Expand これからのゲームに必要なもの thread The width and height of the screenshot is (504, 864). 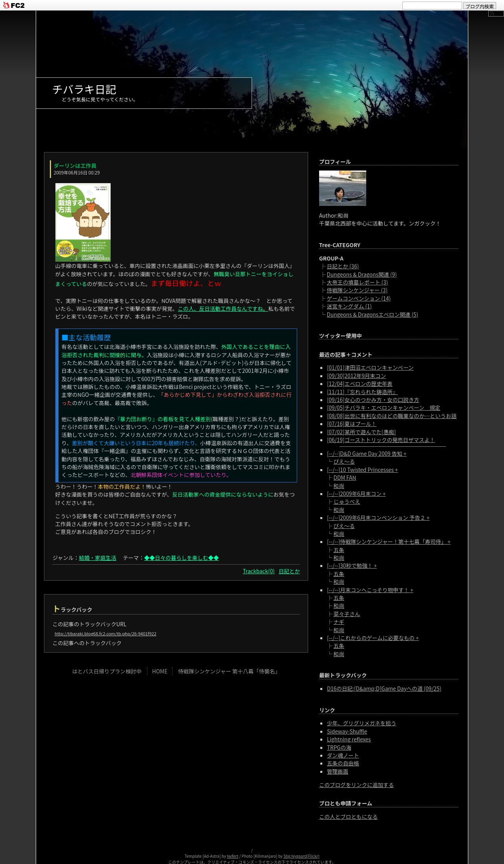point(373,638)
